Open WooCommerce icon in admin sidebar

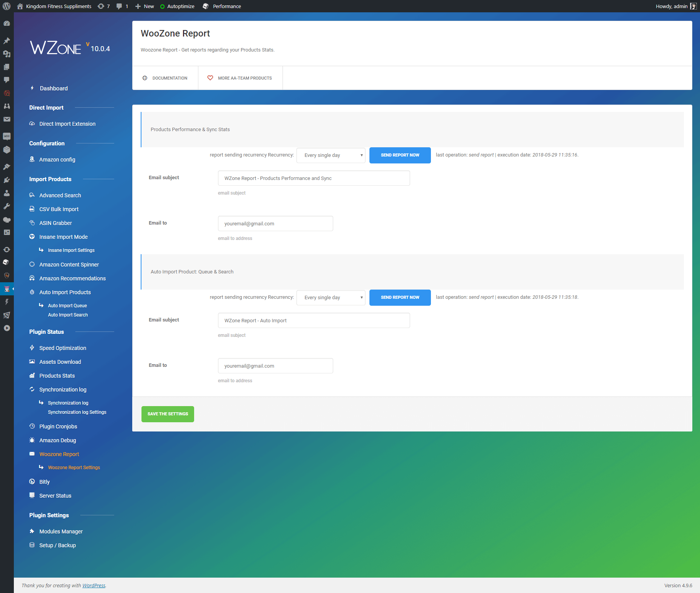tap(7, 137)
